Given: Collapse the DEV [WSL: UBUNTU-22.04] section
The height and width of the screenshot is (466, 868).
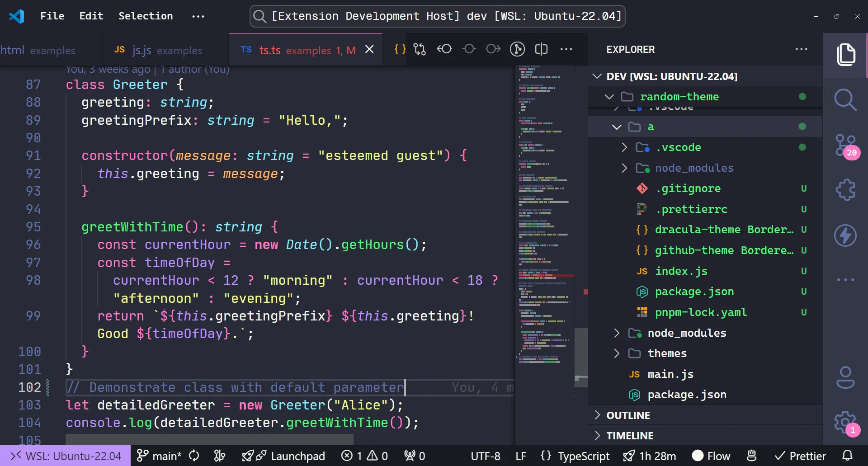Looking at the screenshot, I should point(705,76).
